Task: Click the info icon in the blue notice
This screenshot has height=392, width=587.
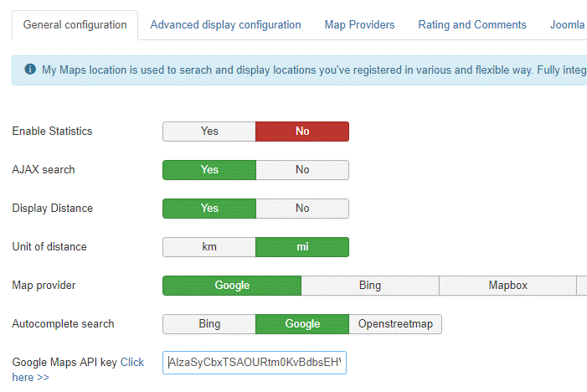Action: point(30,70)
